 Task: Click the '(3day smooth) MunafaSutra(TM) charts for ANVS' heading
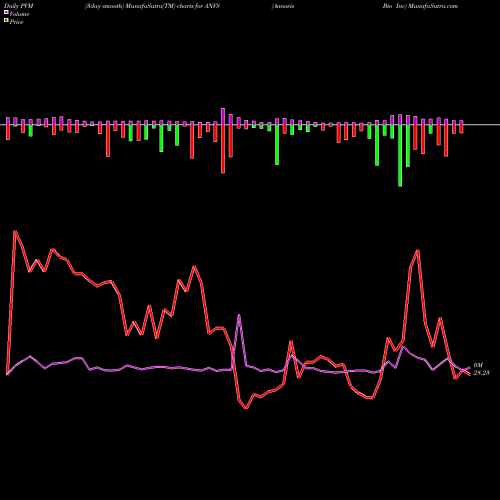(x=152, y=6)
